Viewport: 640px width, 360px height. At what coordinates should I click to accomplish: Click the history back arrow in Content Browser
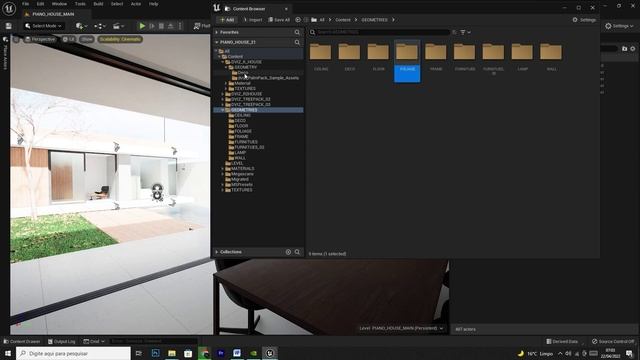tap(298, 20)
